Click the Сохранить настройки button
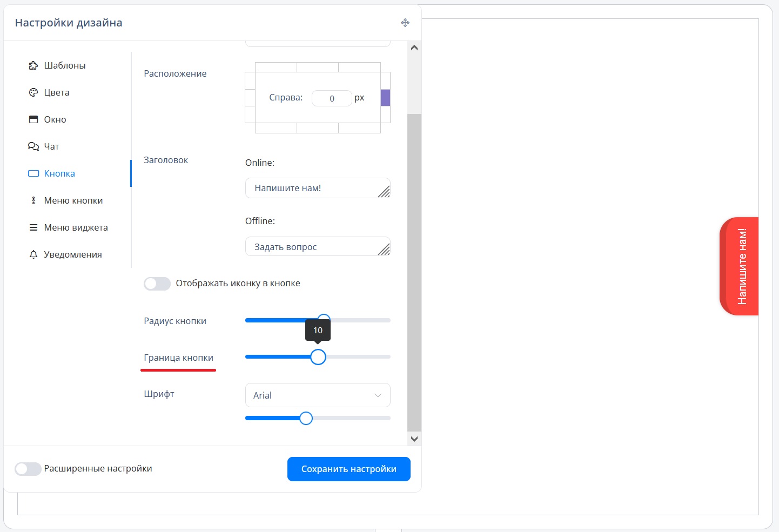 [348, 469]
